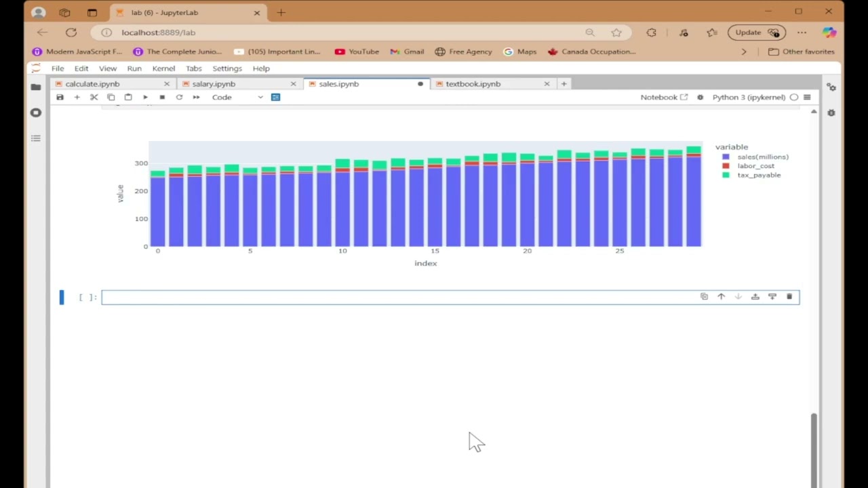Move the cell down with the arrow icon
868x488 pixels.
738,297
